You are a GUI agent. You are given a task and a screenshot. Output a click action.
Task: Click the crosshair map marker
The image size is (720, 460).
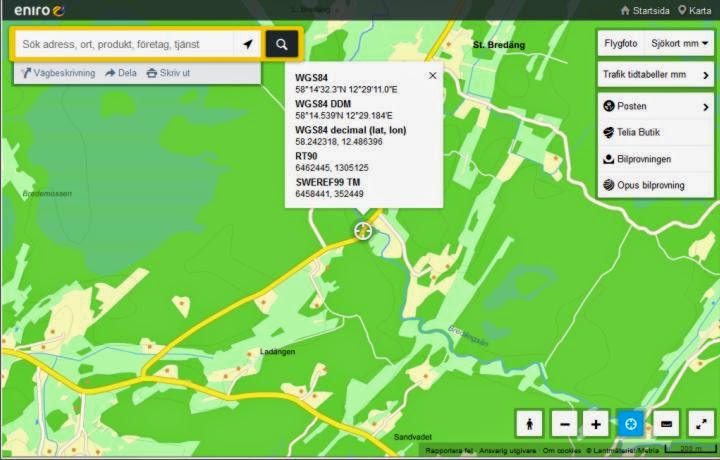pos(363,231)
